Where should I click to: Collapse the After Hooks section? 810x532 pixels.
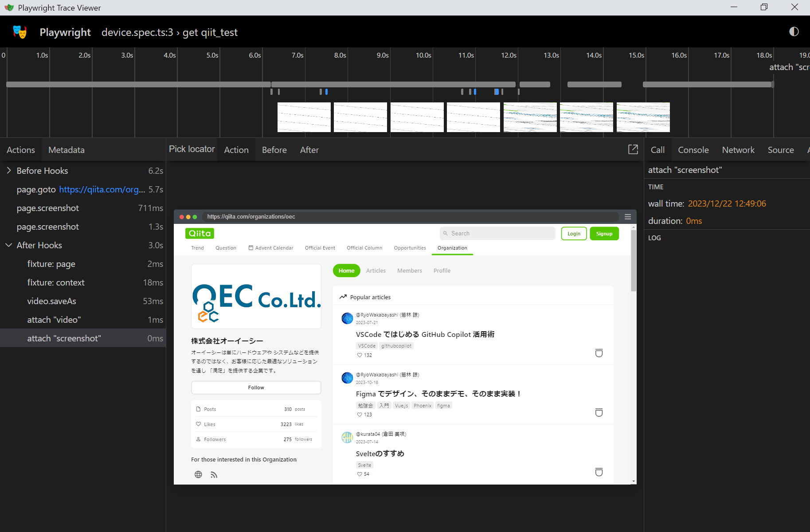point(9,245)
